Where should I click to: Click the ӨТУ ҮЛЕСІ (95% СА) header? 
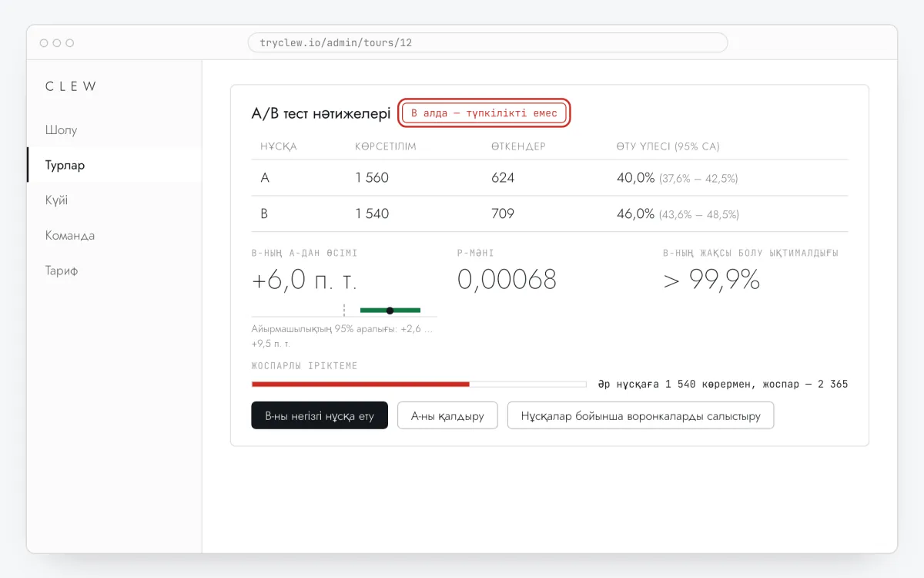coord(668,146)
